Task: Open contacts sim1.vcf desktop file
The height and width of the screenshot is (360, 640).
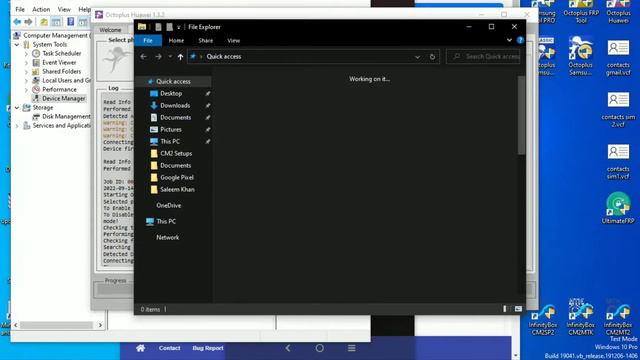Action: 618,161
